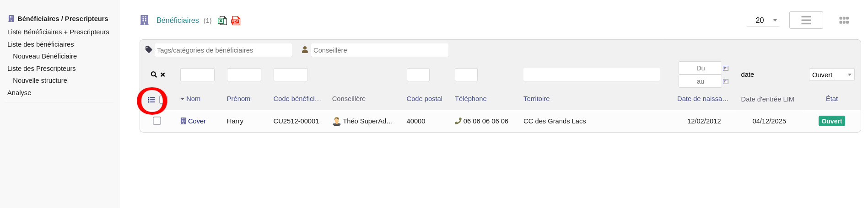Sort by Code postal column header
The image size is (868, 208).
point(424,99)
